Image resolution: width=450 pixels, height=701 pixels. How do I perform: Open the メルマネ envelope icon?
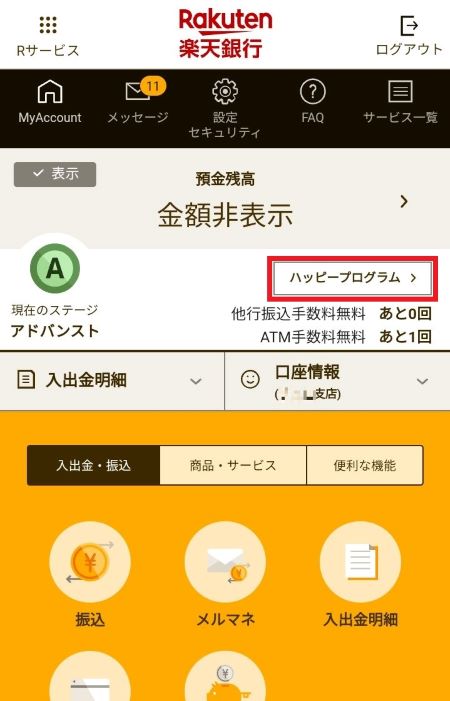tap(225, 562)
